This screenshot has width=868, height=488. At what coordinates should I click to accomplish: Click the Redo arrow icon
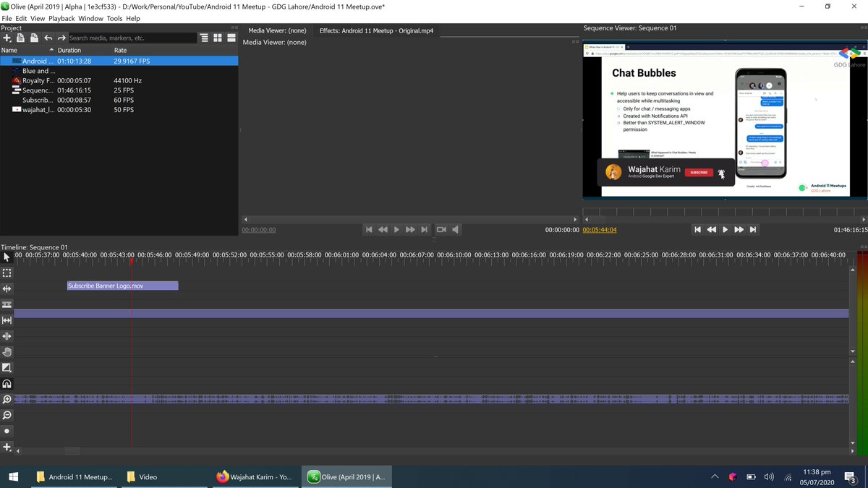61,38
